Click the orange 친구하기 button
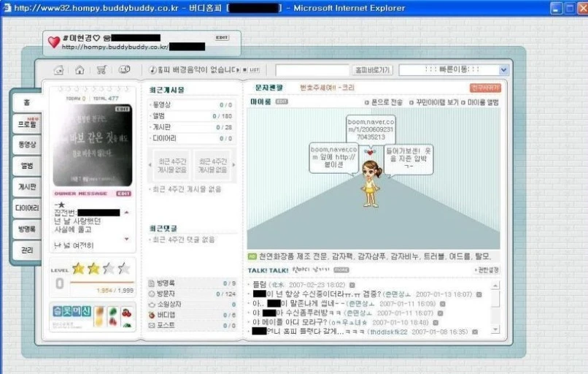 tap(485, 88)
